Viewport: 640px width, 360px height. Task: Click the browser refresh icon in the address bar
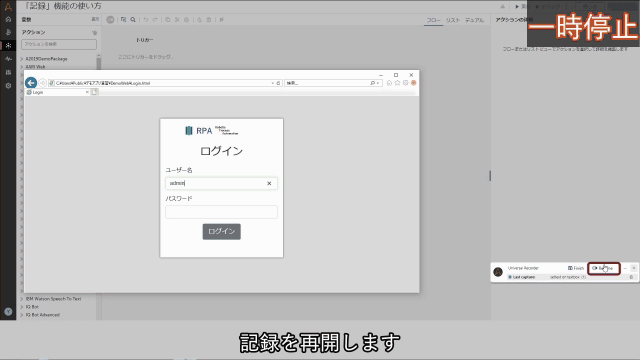click(x=278, y=83)
